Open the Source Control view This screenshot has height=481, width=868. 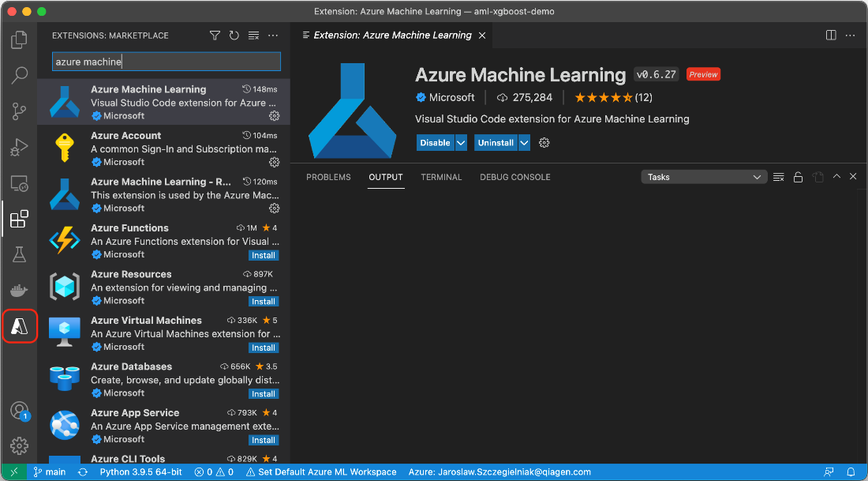pyautogui.click(x=20, y=111)
